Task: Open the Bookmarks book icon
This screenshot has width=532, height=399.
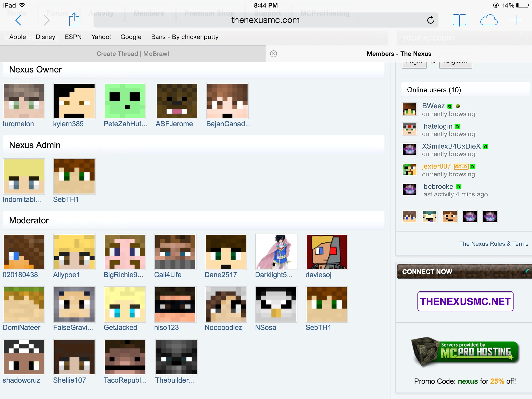Action: click(x=459, y=20)
